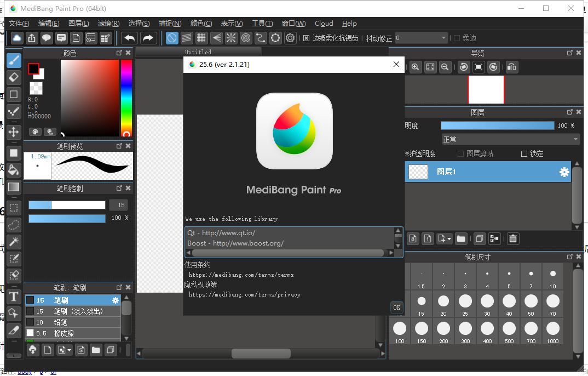The height and width of the screenshot is (376, 588).
Task: Click the foreground black color swatch
Action: 33,69
